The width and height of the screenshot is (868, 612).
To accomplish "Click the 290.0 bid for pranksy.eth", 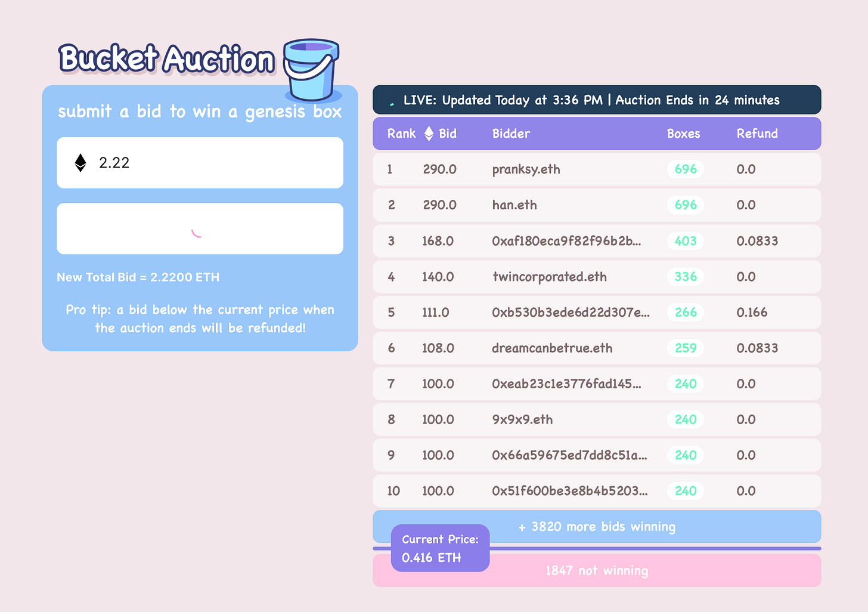I will click(x=439, y=169).
